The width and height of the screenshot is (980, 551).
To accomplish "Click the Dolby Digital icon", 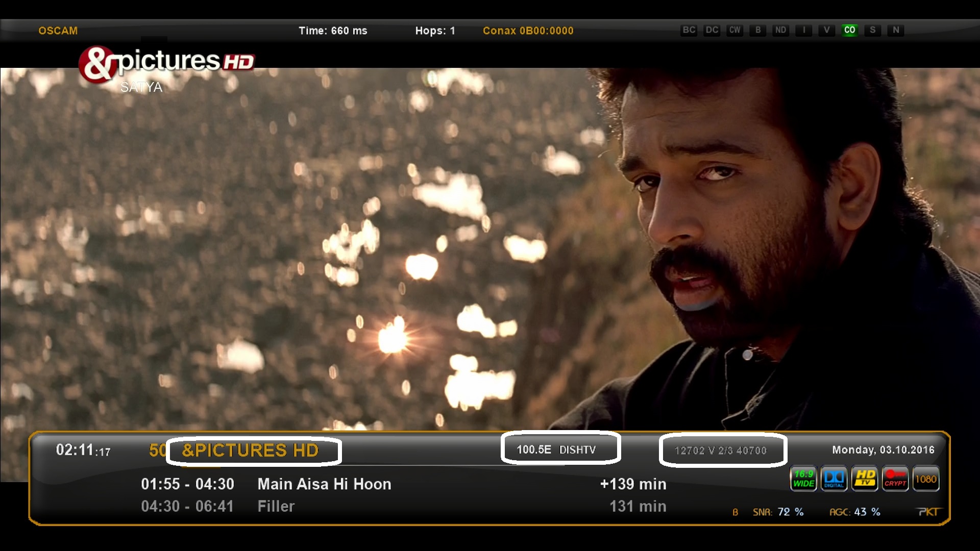I will [834, 479].
